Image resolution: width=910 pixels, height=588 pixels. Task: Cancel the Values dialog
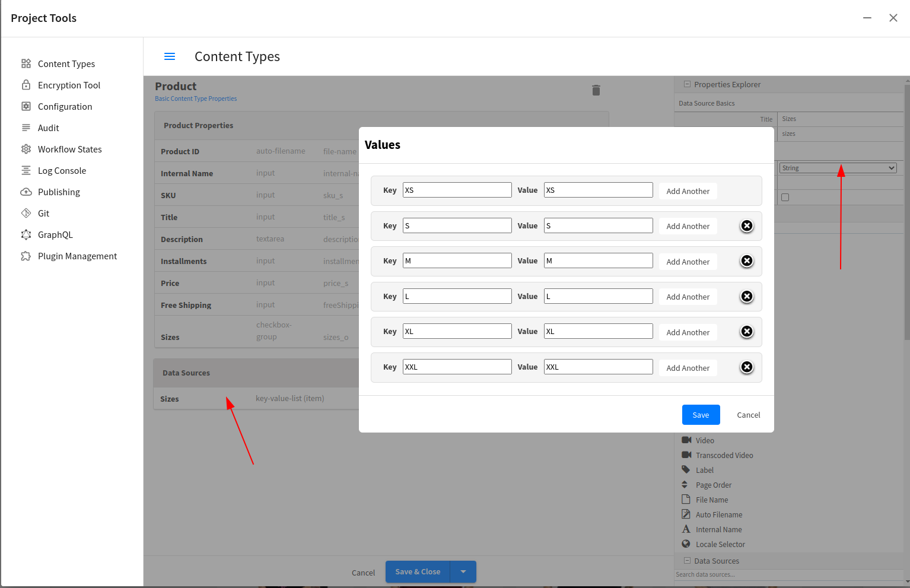748,415
